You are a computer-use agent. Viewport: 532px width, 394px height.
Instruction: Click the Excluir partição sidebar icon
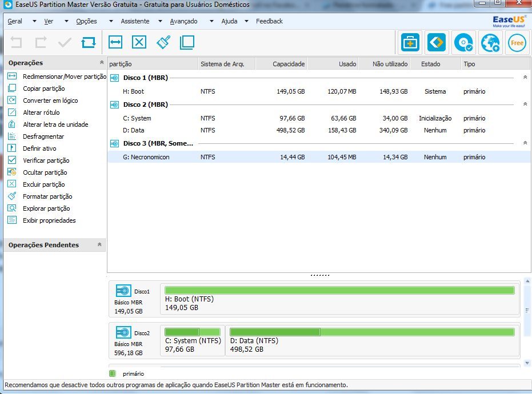12,184
